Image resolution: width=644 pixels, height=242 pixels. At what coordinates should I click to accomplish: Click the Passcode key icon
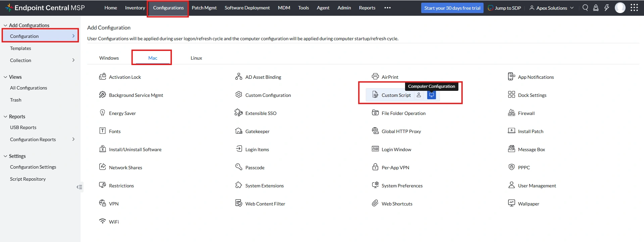click(x=239, y=167)
